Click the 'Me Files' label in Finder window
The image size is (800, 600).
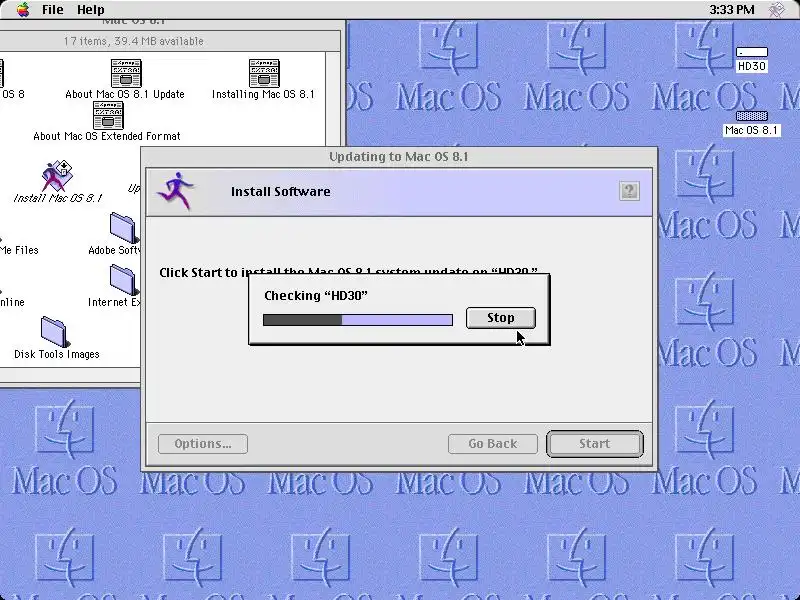pyautogui.click(x=19, y=250)
